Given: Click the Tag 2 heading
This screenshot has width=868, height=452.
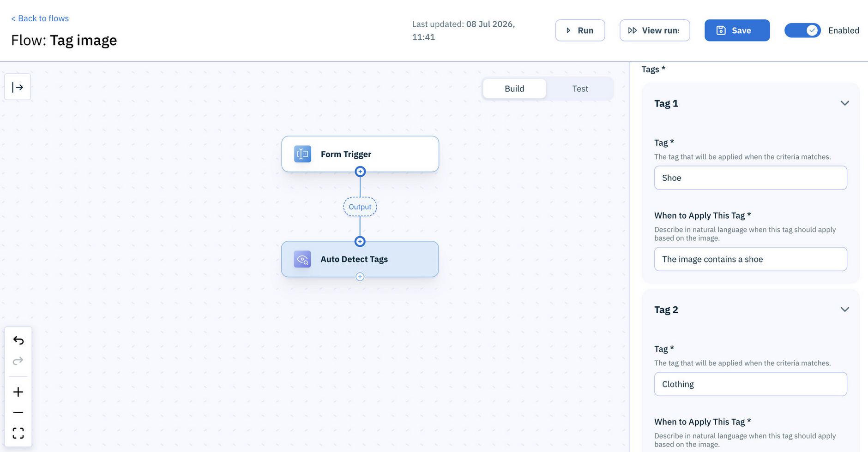Looking at the screenshot, I should click(x=666, y=309).
